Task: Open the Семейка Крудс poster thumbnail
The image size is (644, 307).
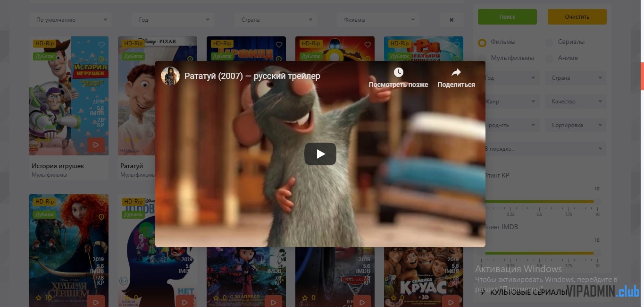Action: pyautogui.click(x=424, y=277)
